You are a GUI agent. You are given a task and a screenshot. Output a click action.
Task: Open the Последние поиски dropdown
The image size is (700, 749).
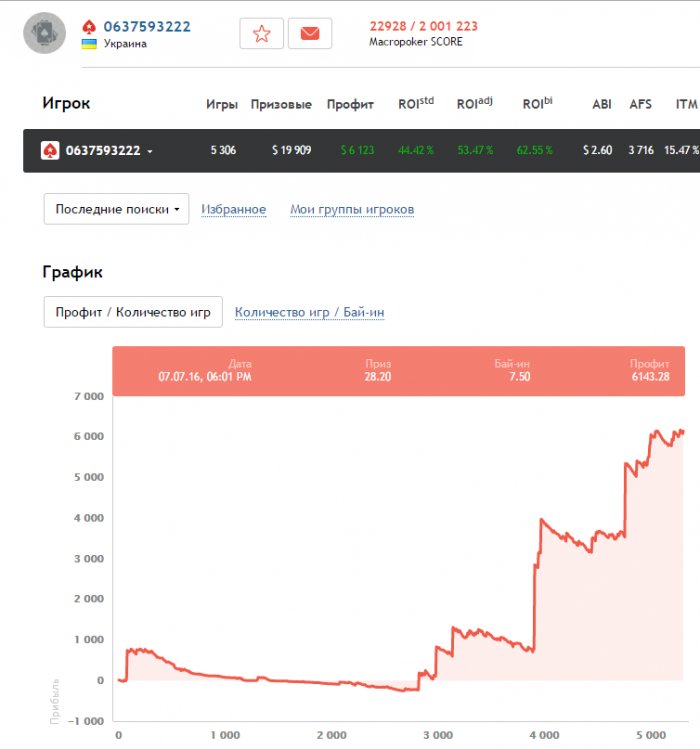pos(116,209)
